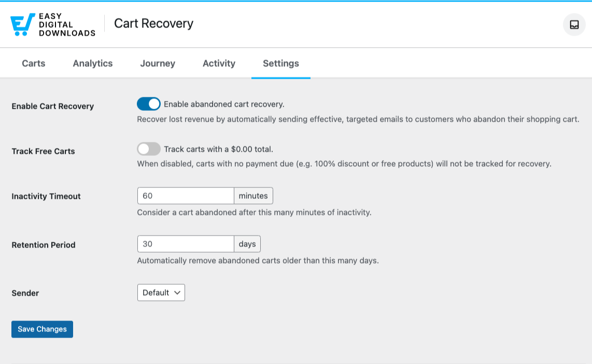Click the Cart Recovery page heading
The width and height of the screenshot is (592, 364).
click(x=153, y=23)
